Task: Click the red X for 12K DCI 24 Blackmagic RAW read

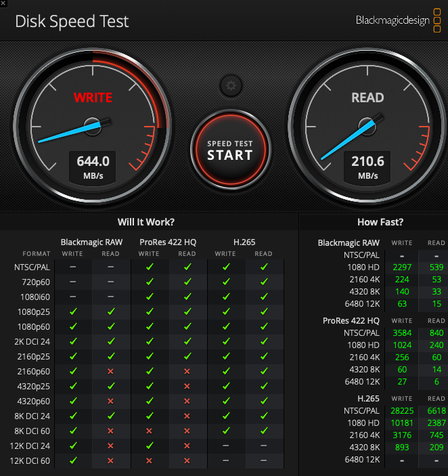Action: coord(110,446)
